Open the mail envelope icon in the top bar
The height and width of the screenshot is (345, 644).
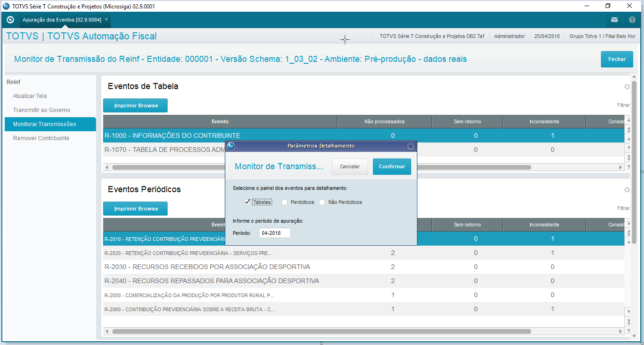click(614, 20)
